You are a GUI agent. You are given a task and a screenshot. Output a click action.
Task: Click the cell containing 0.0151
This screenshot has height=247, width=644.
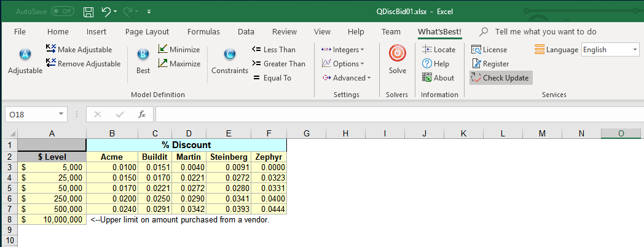click(155, 167)
